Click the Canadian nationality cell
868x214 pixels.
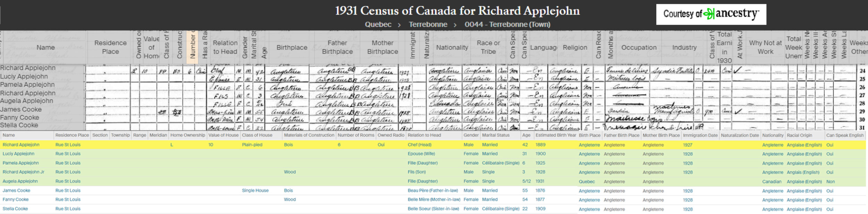coord(772,182)
